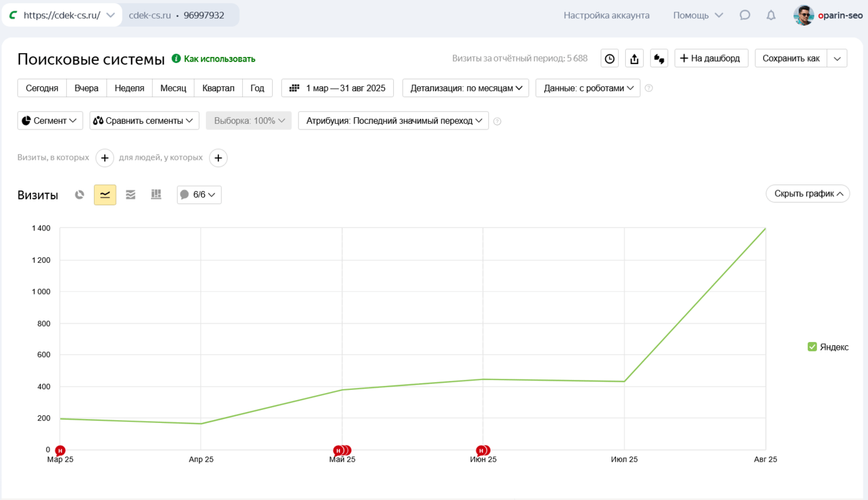The height and width of the screenshot is (500, 868).
Task: Click the На дашборд button
Action: tap(711, 58)
